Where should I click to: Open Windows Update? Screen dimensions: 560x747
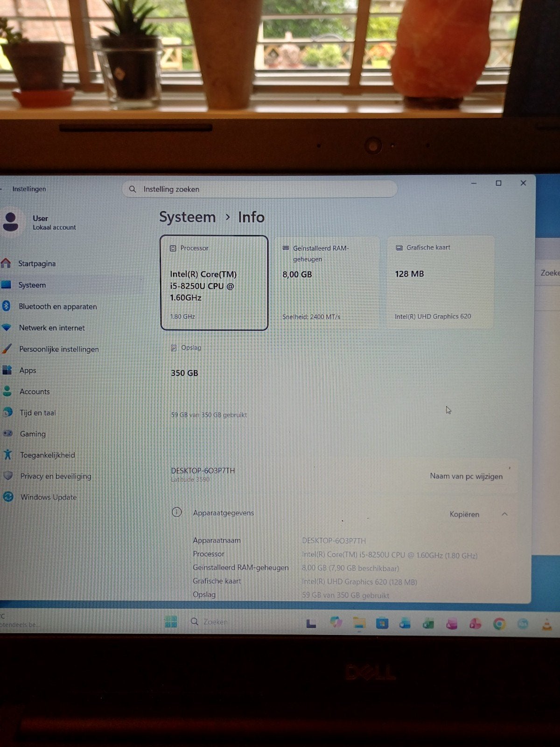click(48, 497)
